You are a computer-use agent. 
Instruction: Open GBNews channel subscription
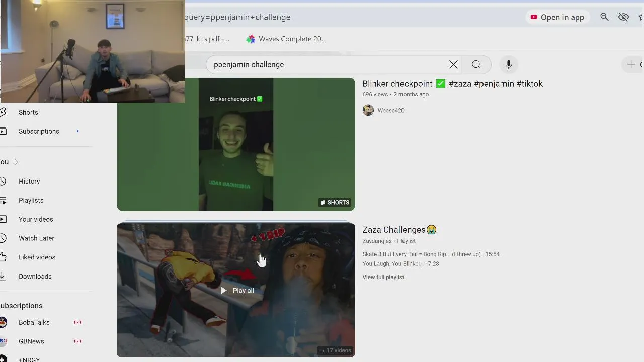(x=31, y=341)
